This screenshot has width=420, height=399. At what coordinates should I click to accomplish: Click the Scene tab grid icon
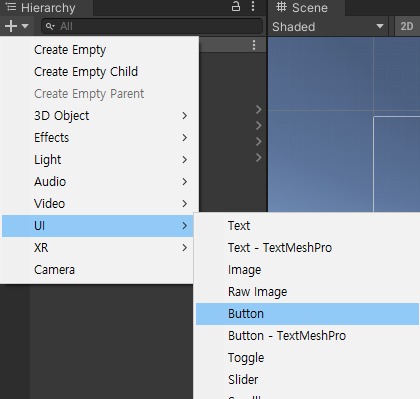tap(281, 7)
